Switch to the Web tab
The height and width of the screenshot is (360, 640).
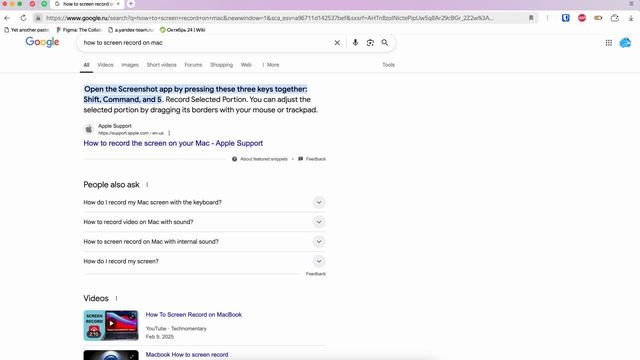pyautogui.click(x=246, y=65)
